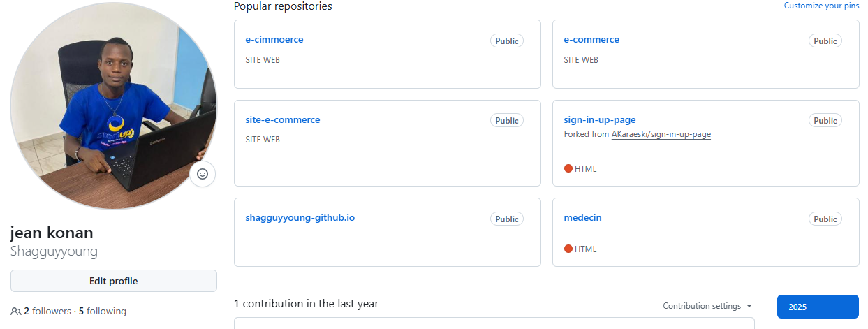Go to forked source AKaraeski/sign-in-up-page

tap(661, 134)
